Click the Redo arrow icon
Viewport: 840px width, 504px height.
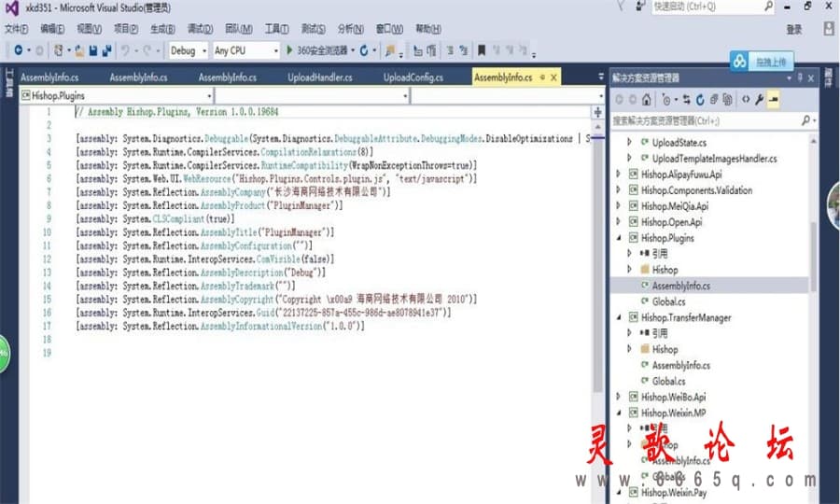(147, 51)
